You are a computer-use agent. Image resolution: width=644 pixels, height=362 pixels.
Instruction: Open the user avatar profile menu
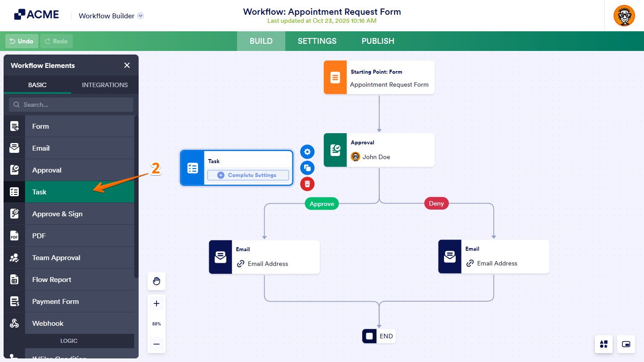coord(624,16)
